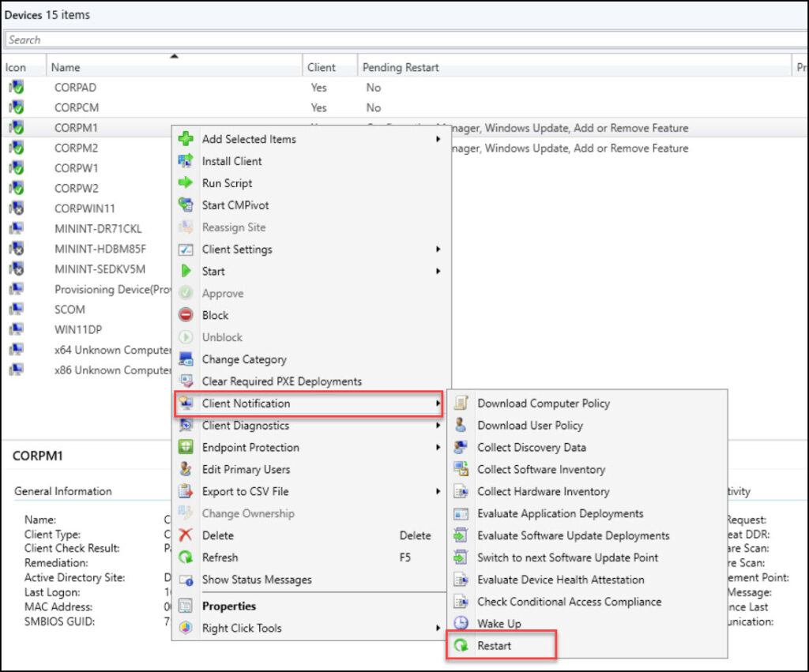The width and height of the screenshot is (809, 672).
Task: Expand the Add Selected Items submenu arrow
Action: point(438,139)
